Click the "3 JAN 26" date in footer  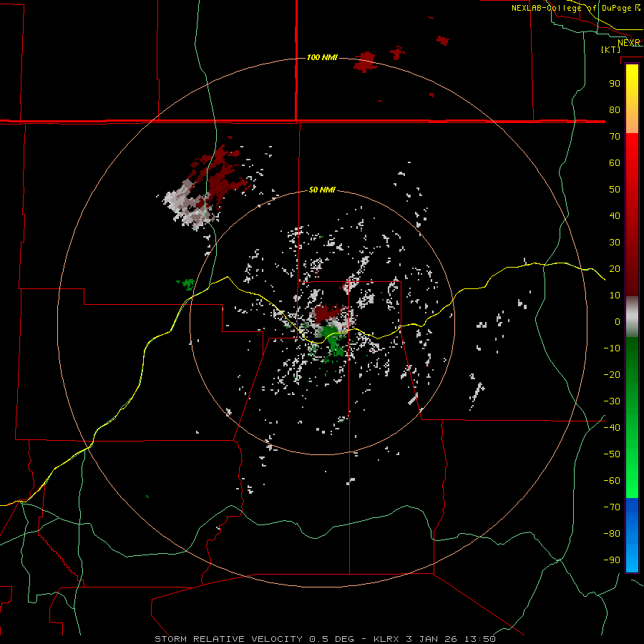(x=431, y=639)
